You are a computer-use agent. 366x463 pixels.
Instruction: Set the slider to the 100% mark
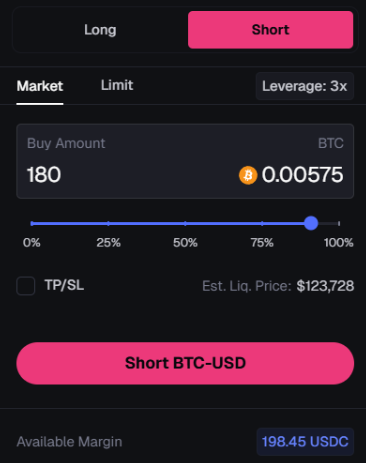click(339, 223)
